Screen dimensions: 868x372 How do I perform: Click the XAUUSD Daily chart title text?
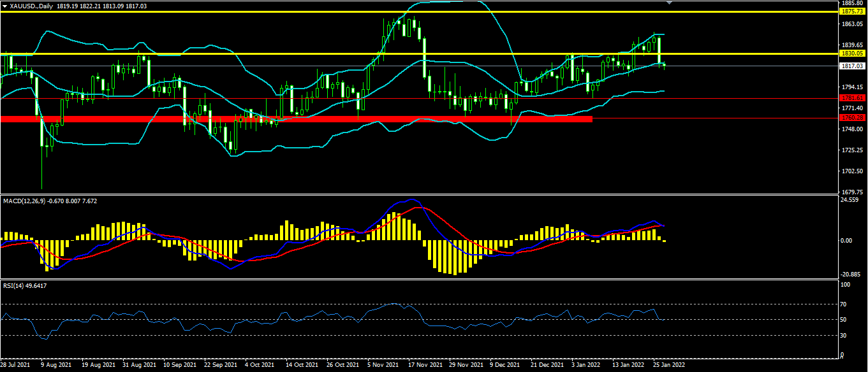[29, 5]
